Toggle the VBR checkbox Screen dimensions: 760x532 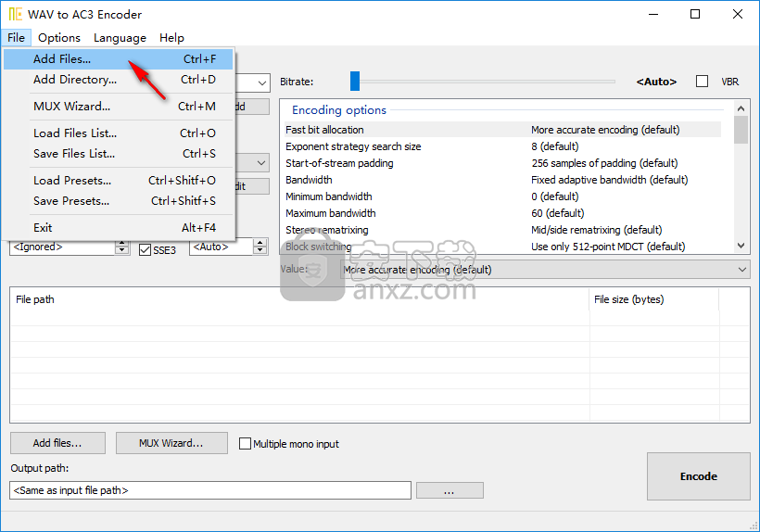(702, 82)
